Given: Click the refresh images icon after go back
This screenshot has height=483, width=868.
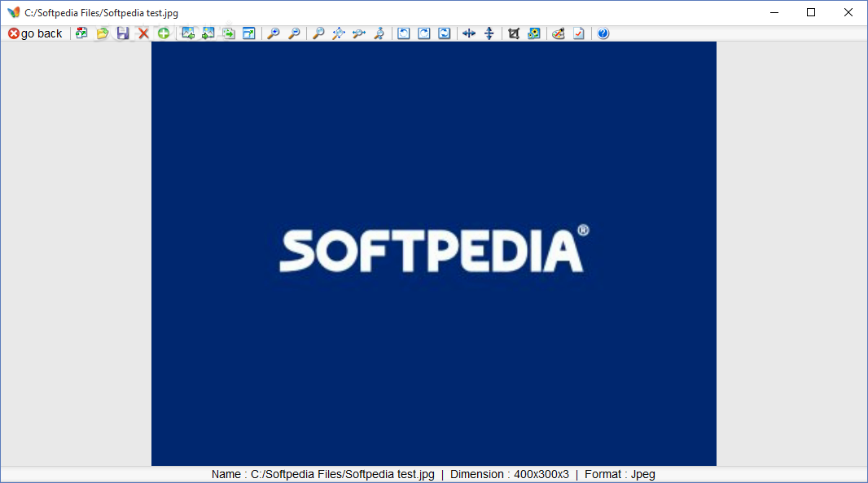Looking at the screenshot, I should 81,33.
